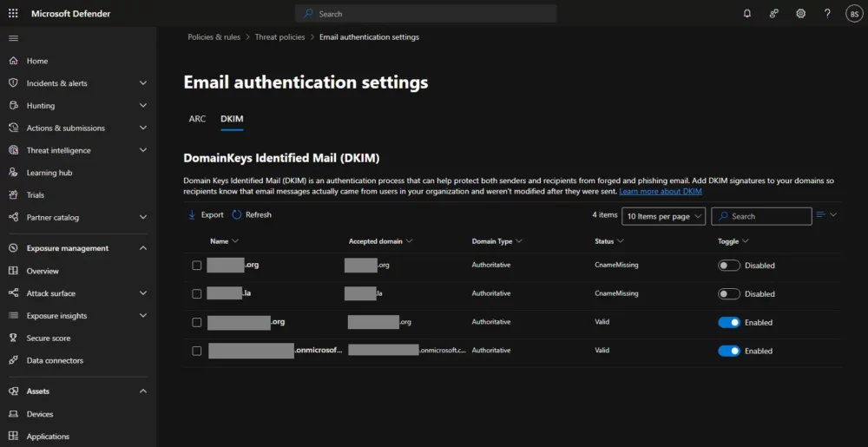Click the Partner catalog icon
Image resolution: width=868 pixels, height=447 pixels.
point(13,217)
